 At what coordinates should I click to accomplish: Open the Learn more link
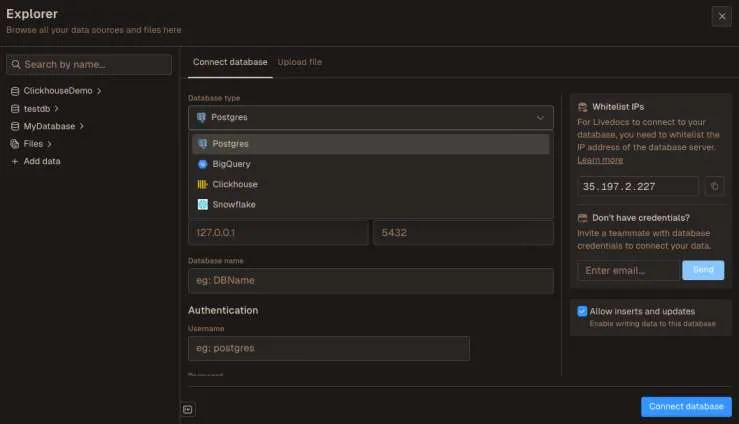point(600,160)
